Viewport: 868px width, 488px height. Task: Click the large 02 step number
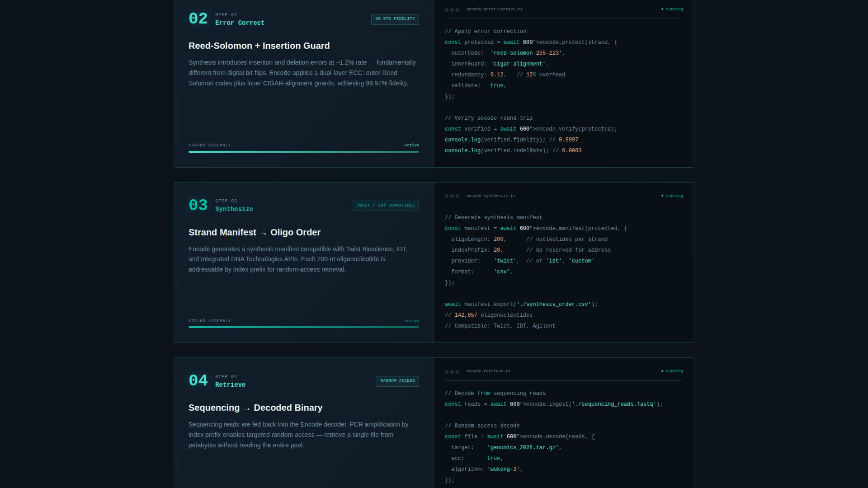click(198, 19)
